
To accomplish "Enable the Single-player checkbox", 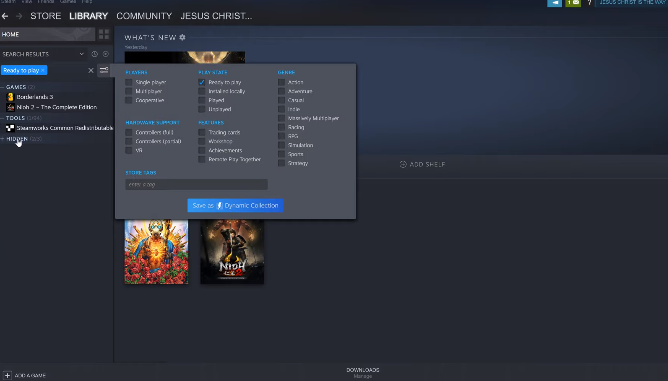I will tap(129, 82).
